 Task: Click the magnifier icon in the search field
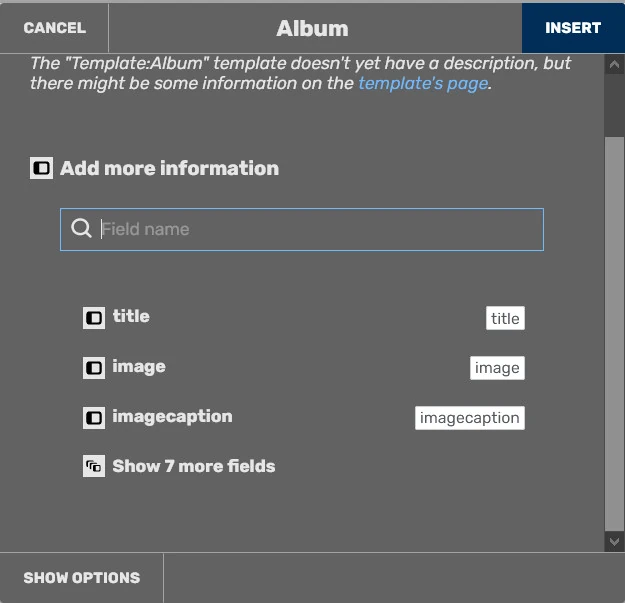tap(82, 229)
